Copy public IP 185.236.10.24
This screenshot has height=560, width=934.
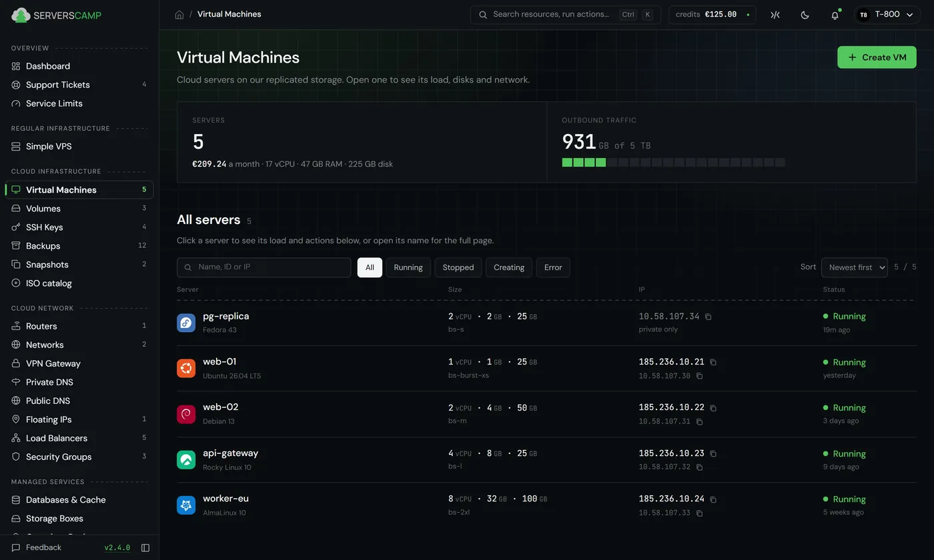point(713,499)
